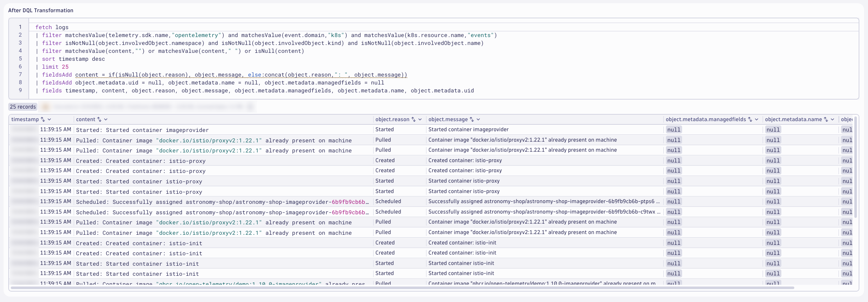
Task: Click the horizontal scrollbar under results
Action: (x=402, y=288)
